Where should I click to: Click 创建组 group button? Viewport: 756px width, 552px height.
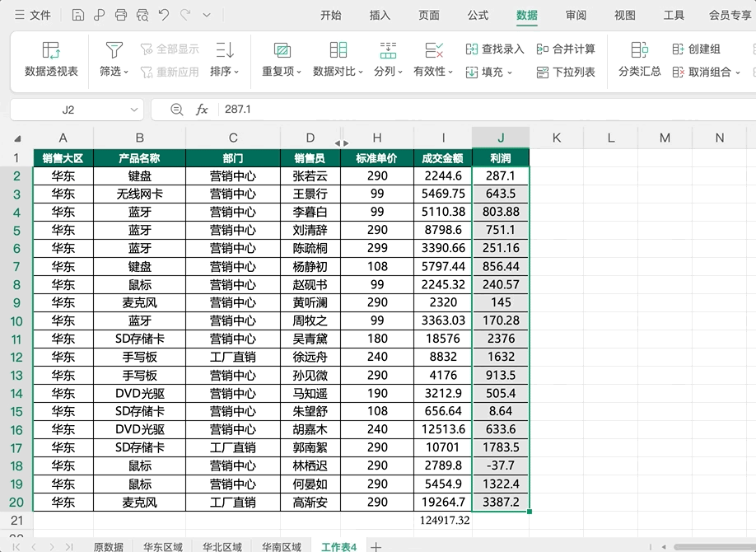(x=696, y=49)
